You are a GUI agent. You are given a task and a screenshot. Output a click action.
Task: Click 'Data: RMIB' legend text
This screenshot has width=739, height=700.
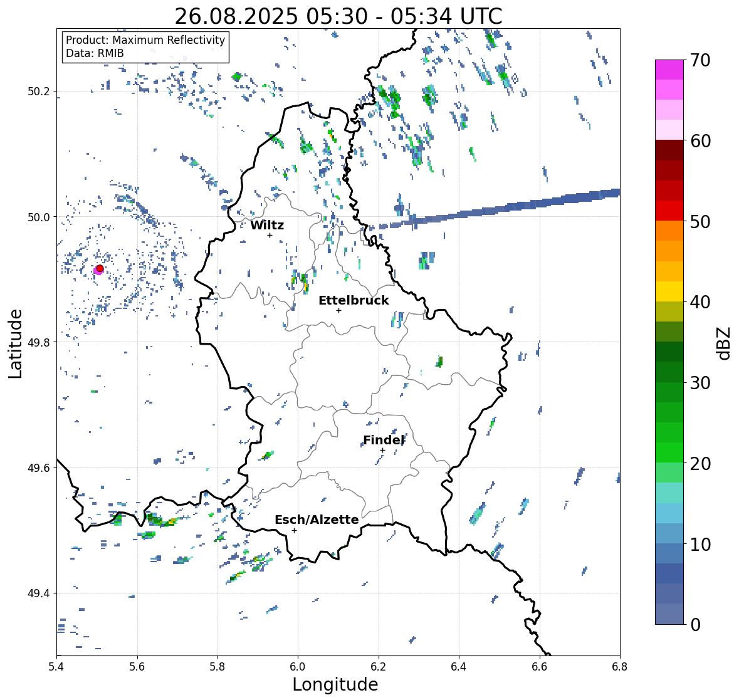click(95, 53)
